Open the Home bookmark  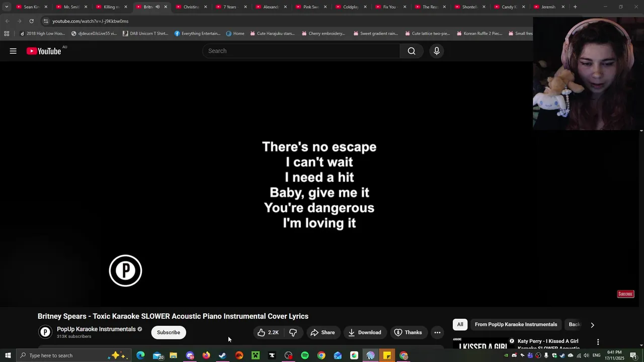pos(235,34)
